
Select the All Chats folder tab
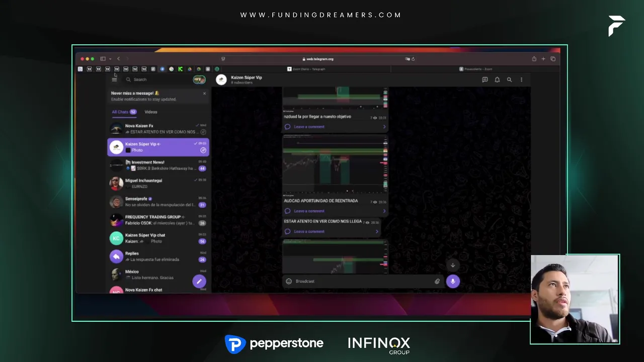124,112
